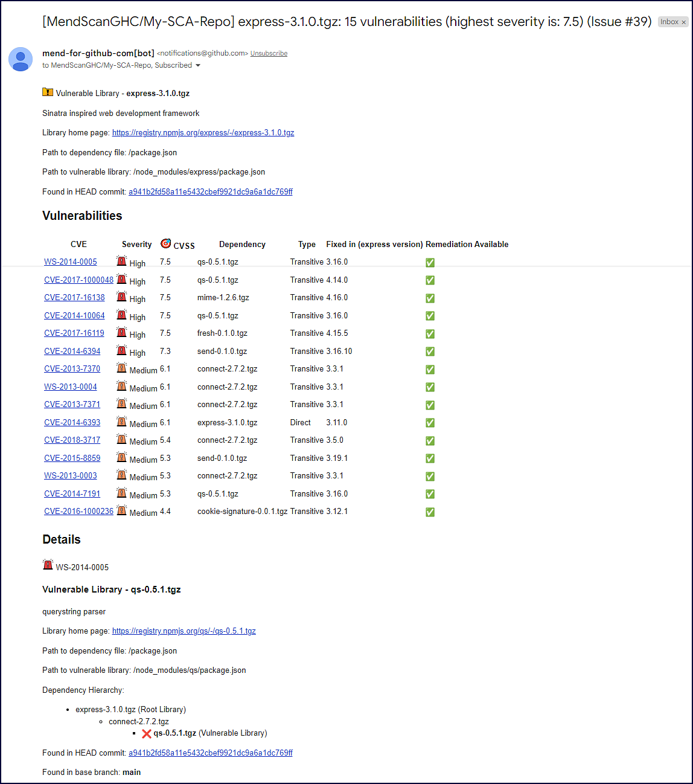The height and width of the screenshot is (784, 693).
Task: Click the CVSS target icon in table header
Action: [x=165, y=243]
